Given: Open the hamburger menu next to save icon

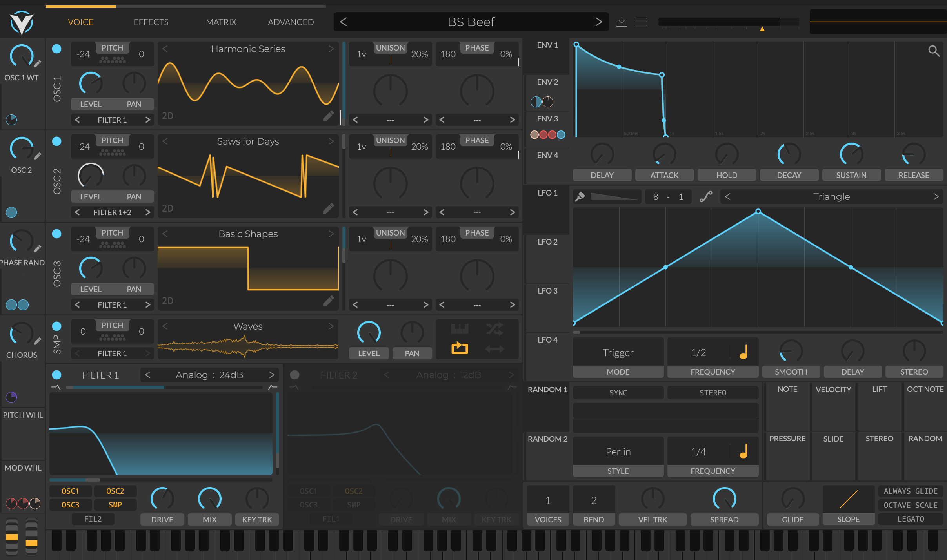Looking at the screenshot, I should click(641, 22).
